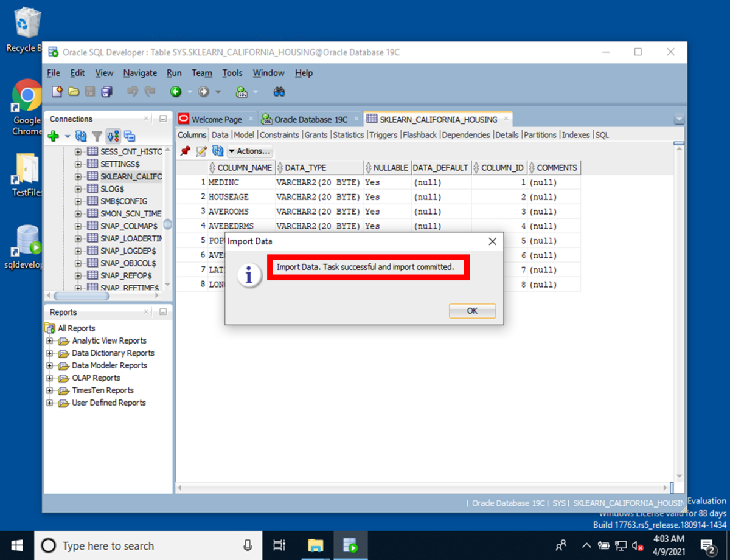The image size is (730, 560).
Task: Open dropdown beside the forward arrow
Action: tap(218, 92)
